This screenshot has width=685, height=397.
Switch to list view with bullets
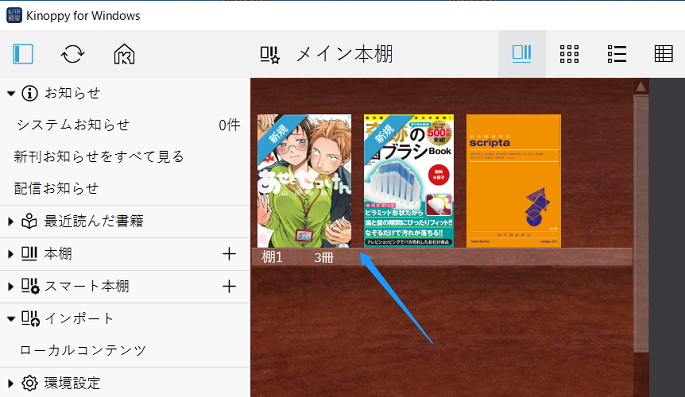pos(617,54)
